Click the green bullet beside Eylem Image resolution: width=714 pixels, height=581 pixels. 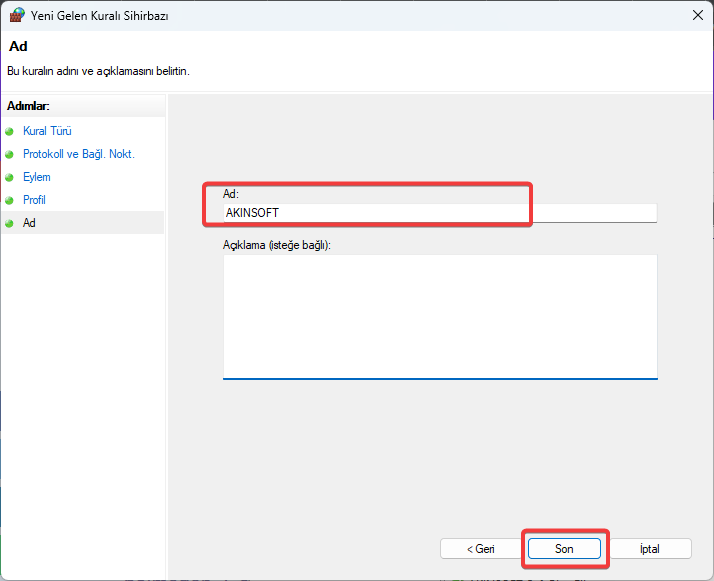coord(10,178)
